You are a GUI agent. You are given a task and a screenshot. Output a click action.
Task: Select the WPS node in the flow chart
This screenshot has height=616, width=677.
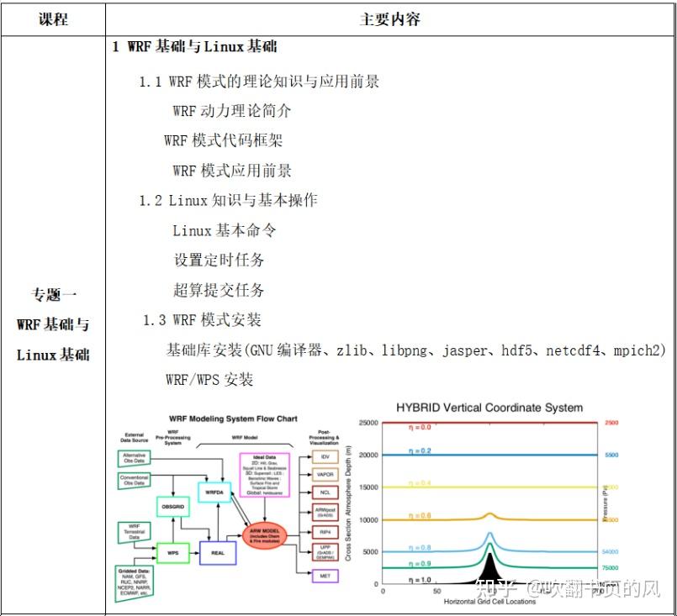pos(173,552)
